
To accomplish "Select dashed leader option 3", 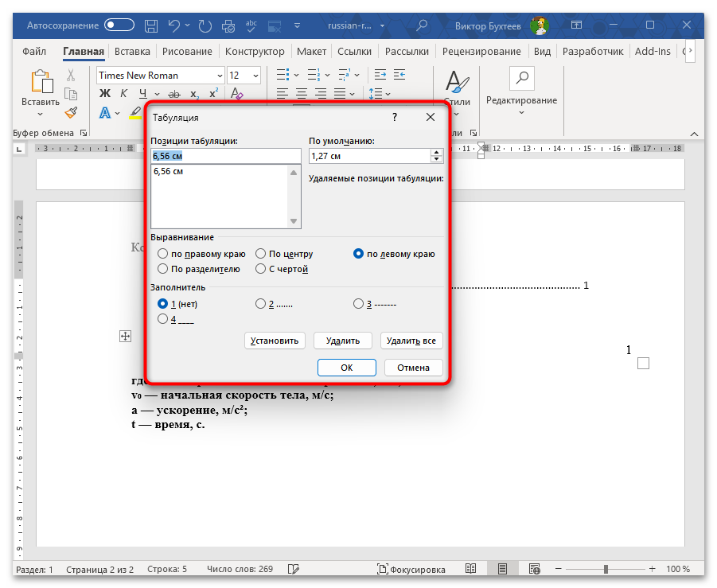I will tap(375, 304).
